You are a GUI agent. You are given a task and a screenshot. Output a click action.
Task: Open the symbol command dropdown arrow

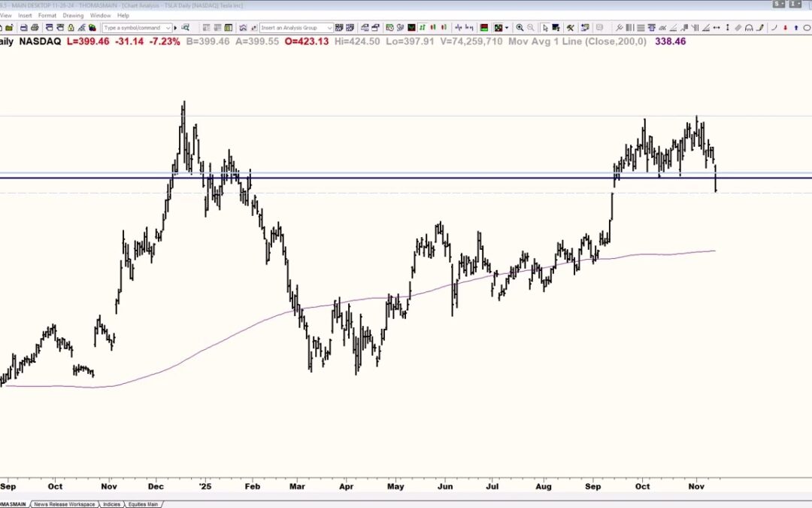click(x=168, y=27)
